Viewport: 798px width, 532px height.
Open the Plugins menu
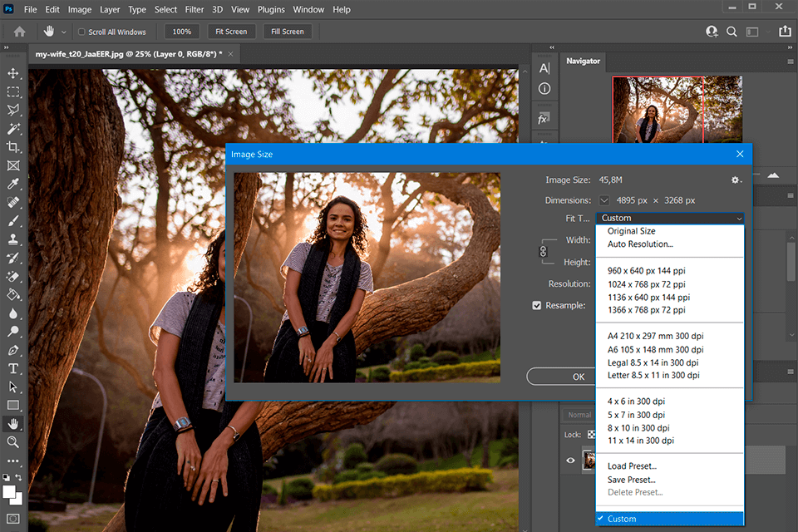point(271,9)
